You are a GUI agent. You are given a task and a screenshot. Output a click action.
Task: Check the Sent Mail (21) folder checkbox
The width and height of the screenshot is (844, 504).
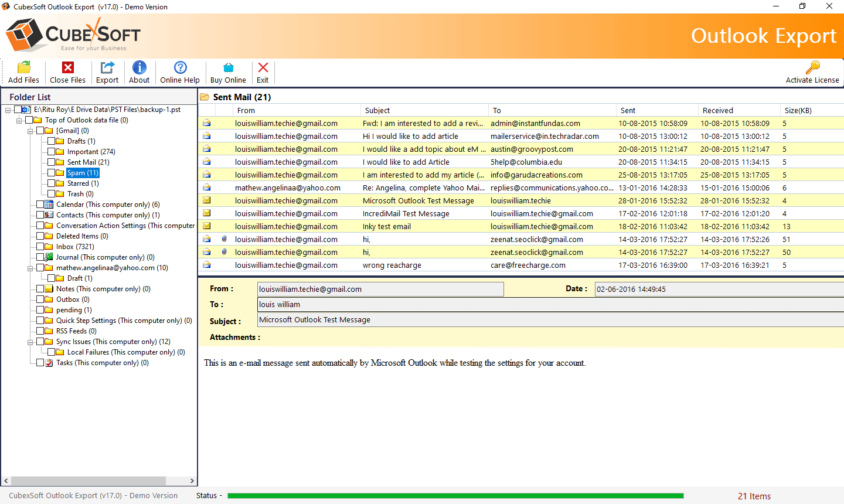click(x=51, y=162)
